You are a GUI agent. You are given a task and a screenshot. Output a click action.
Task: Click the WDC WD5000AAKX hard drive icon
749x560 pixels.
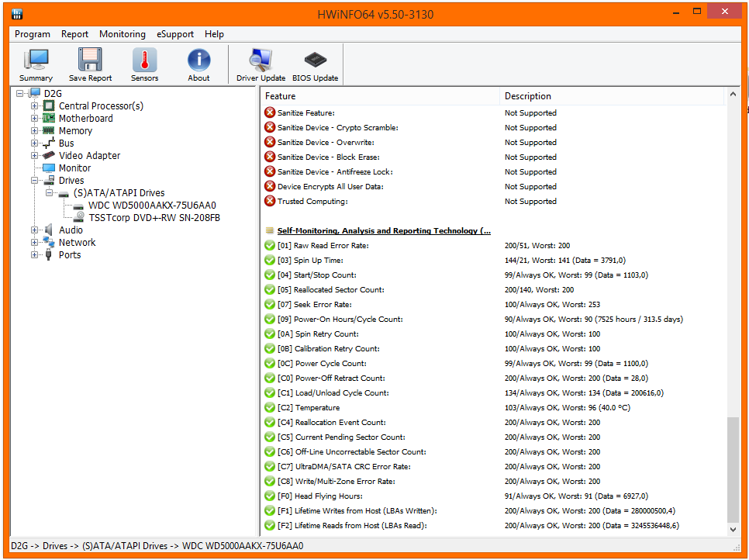tap(79, 206)
